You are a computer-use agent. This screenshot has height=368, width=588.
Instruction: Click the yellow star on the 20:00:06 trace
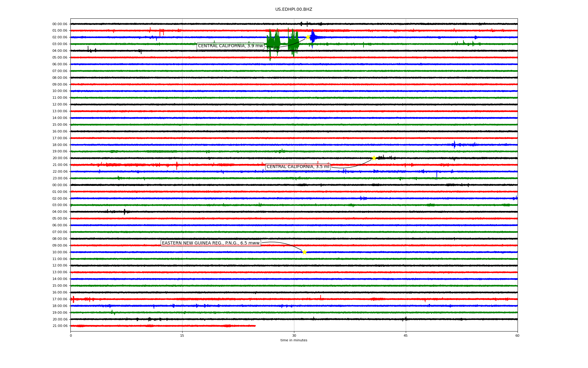[x=374, y=158]
